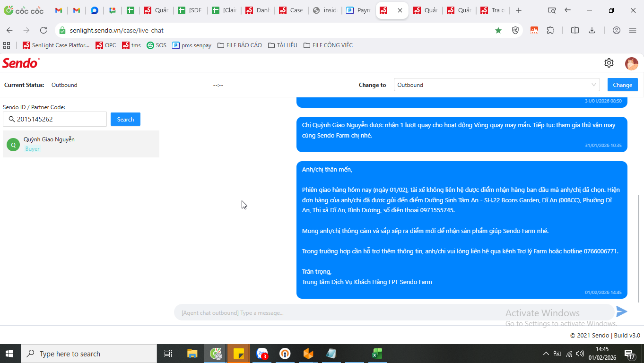The image size is (644, 363).
Task: Expand the FILE BÁO CÁO bookmark folder
Action: tap(239, 45)
